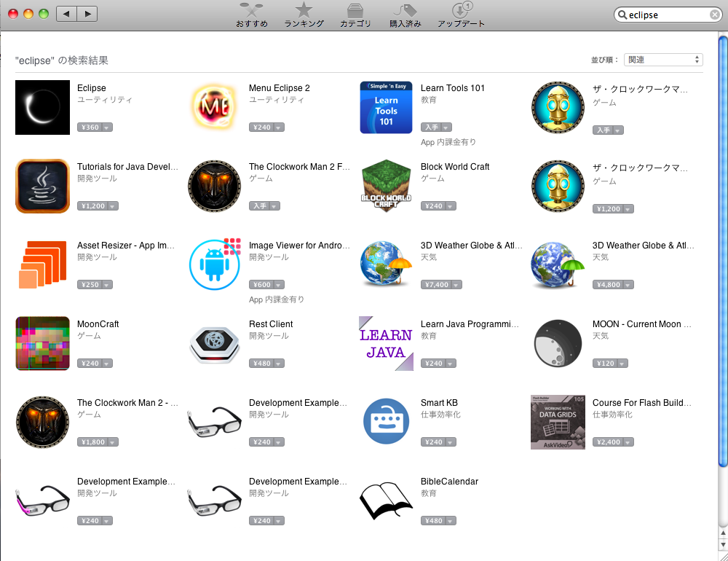Go back with the left arrow
Image resolution: width=728 pixels, height=561 pixels.
(66, 14)
